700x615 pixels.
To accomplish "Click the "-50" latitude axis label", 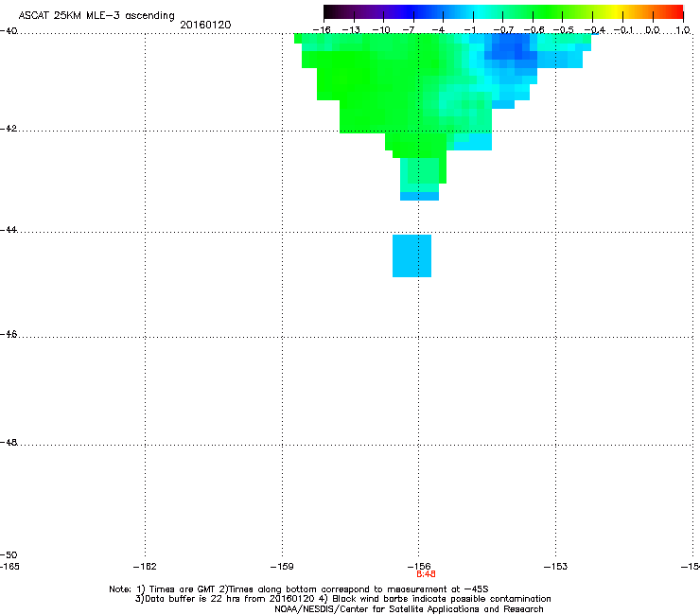I will pyautogui.click(x=9, y=555).
